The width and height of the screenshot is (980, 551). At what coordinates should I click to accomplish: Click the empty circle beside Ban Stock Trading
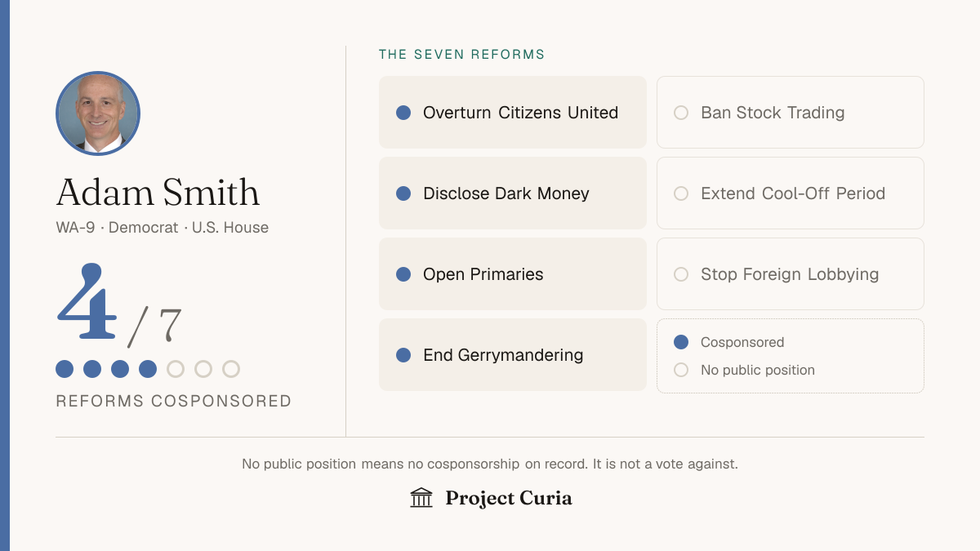[x=681, y=113]
